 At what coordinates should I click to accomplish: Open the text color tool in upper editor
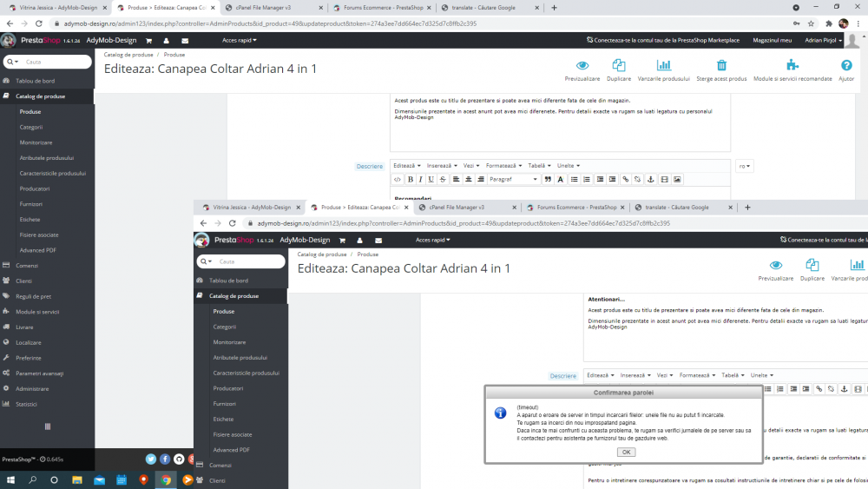coord(560,180)
